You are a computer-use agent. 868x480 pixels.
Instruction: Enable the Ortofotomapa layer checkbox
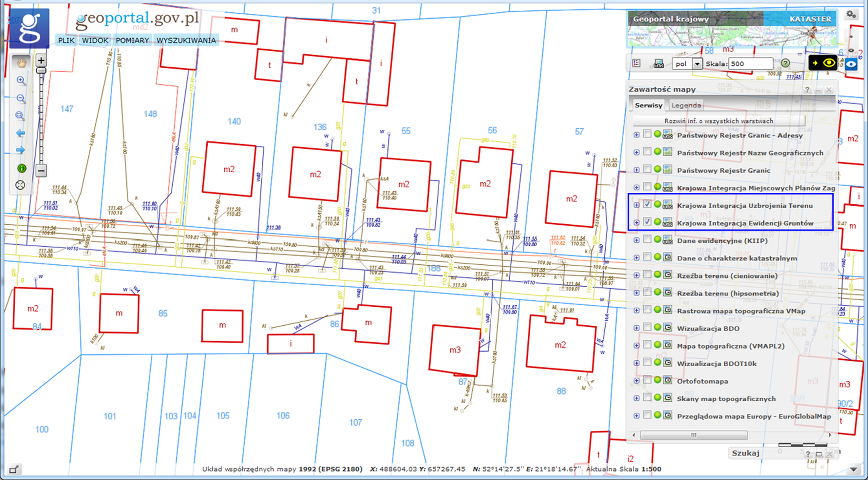647,380
